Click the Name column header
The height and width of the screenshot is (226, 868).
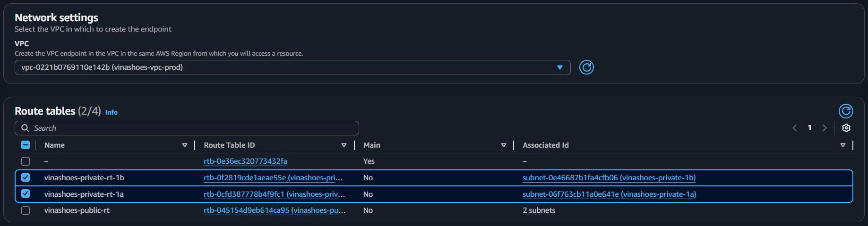(54, 145)
